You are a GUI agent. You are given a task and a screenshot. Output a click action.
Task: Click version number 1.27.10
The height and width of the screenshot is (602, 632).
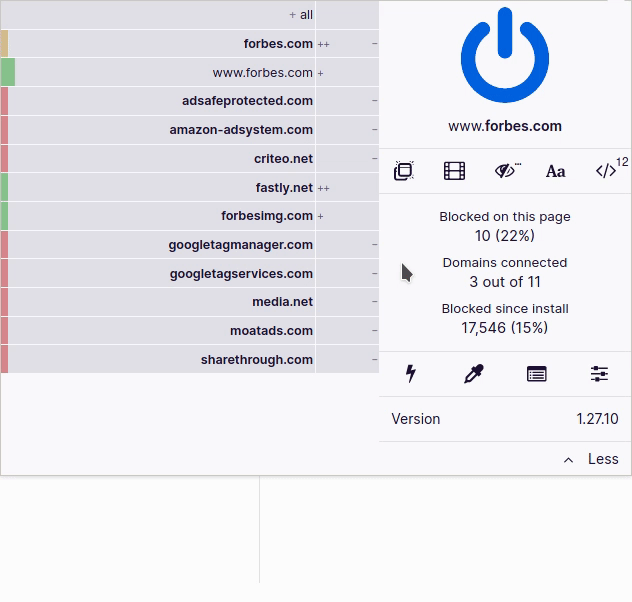click(x=597, y=419)
